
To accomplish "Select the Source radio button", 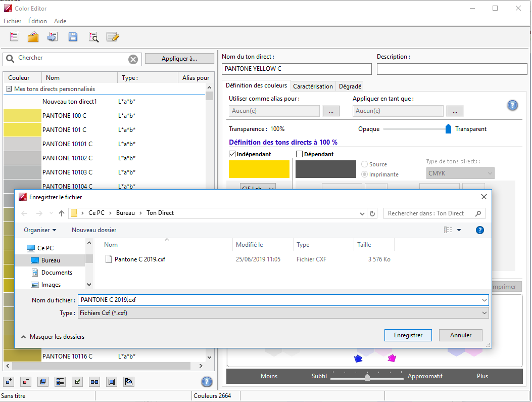I will coord(364,164).
